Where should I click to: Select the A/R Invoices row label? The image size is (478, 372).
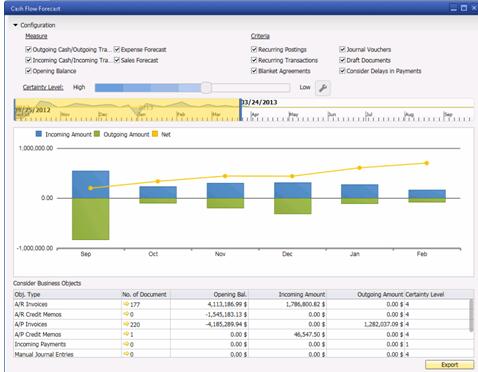point(31,304)
